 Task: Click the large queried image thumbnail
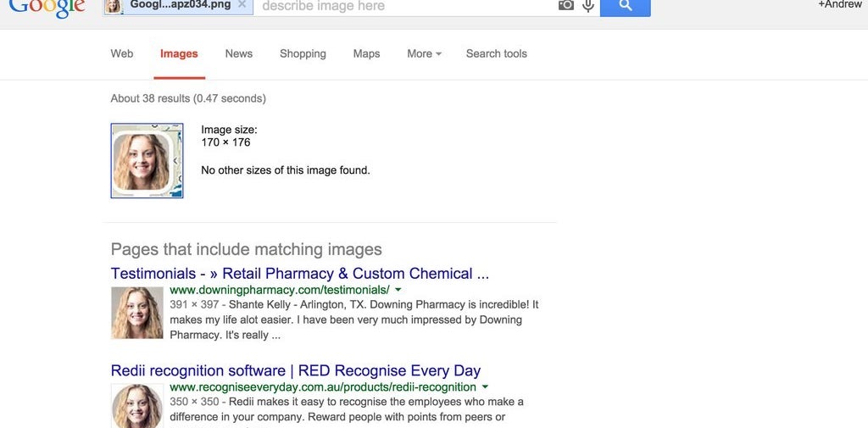tap(147, 160)
